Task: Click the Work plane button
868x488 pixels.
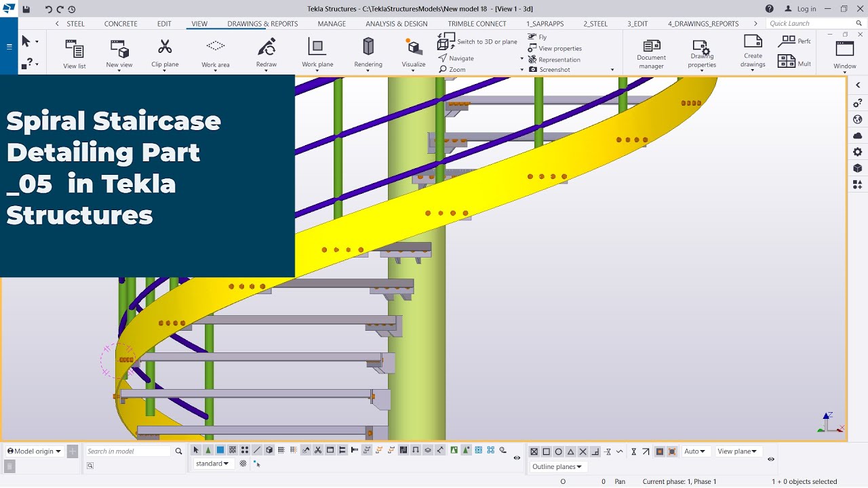Action: click(x=317, y=54)
